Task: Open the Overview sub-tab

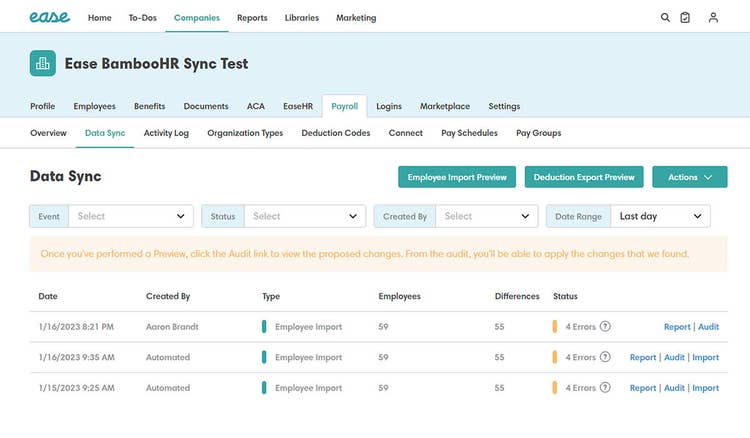Action: 48,133
